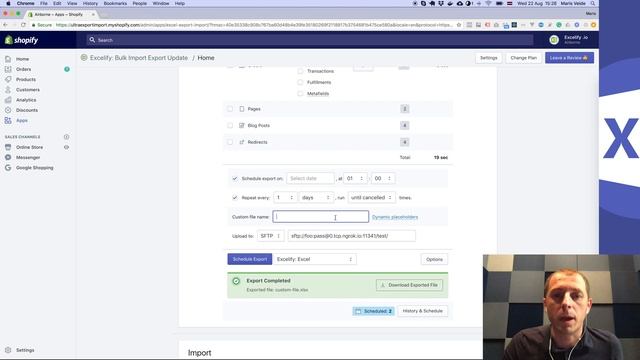Screen dimensions: 640x360
Task: Click browser address bar URL
Action: [x=253, y=25]
